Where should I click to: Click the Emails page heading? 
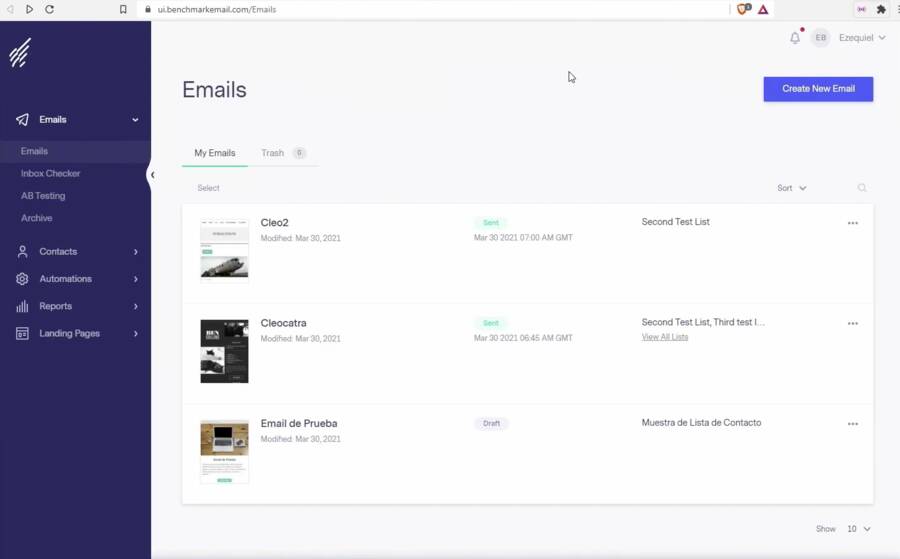pos(214,90)
